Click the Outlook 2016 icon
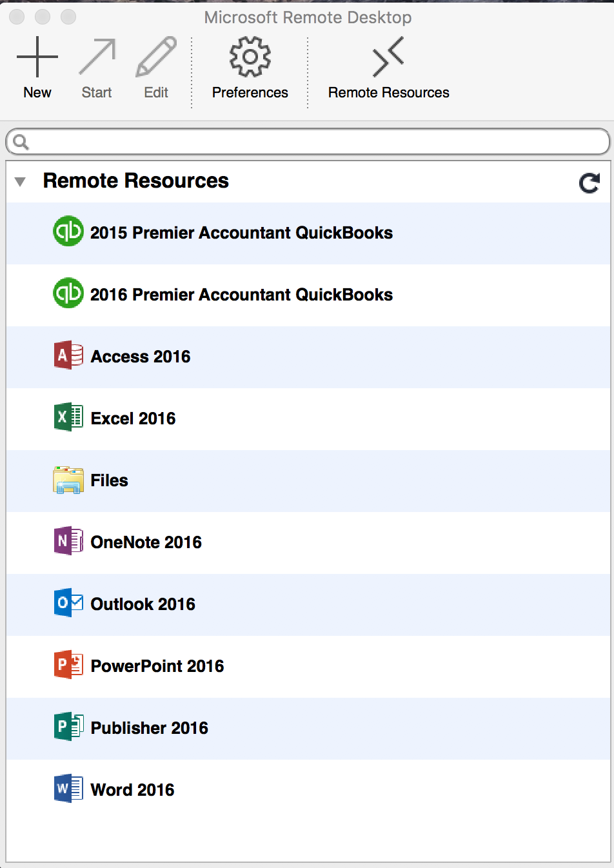614x868 pixels. point(68,603)
